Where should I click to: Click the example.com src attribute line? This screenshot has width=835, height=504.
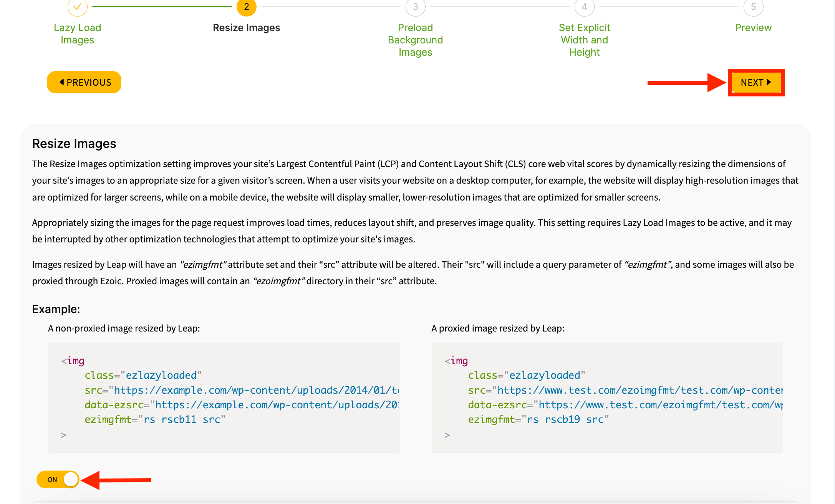pyautogui.click(x=242, y=390)
